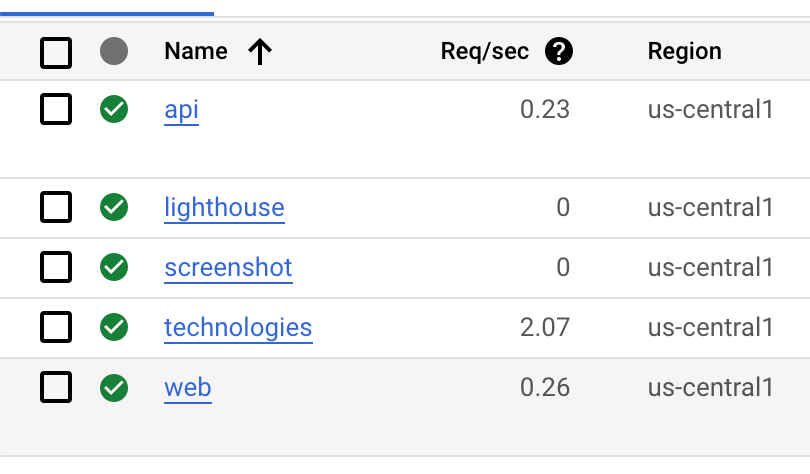Check the lighthouse row checkbox

[x=56, y=208]
